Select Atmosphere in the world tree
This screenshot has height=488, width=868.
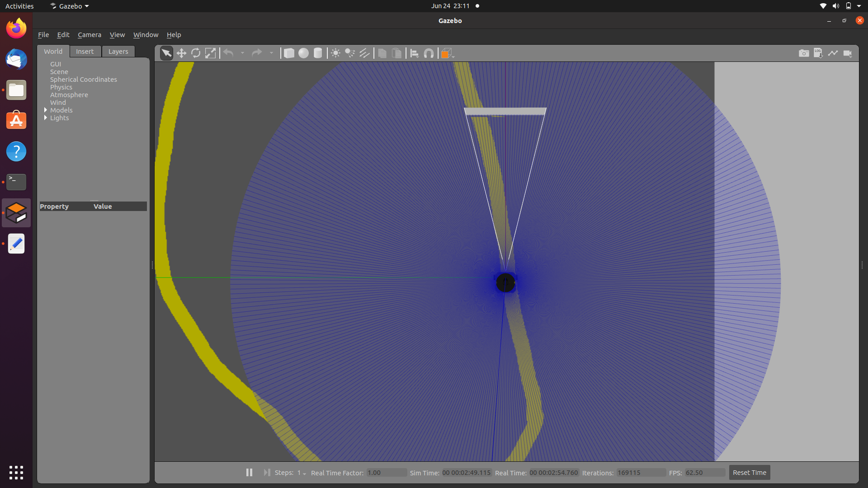coord(69,95)
